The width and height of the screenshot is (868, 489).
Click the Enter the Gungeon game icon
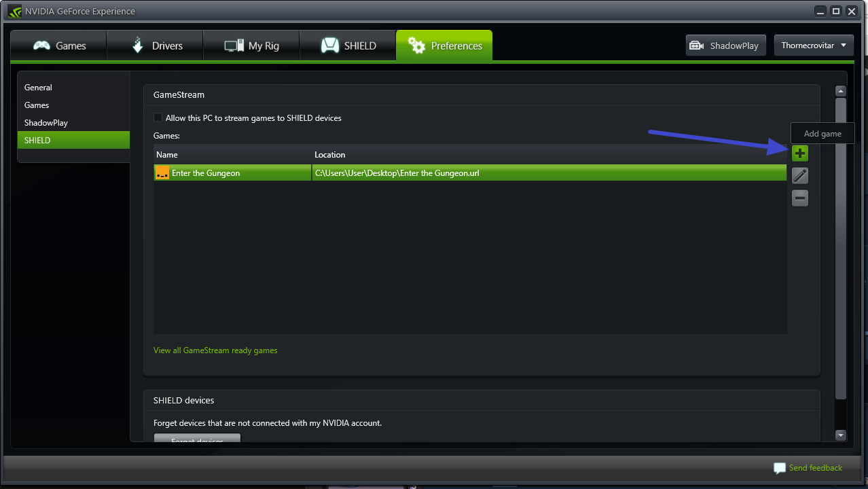pos(162,173)
